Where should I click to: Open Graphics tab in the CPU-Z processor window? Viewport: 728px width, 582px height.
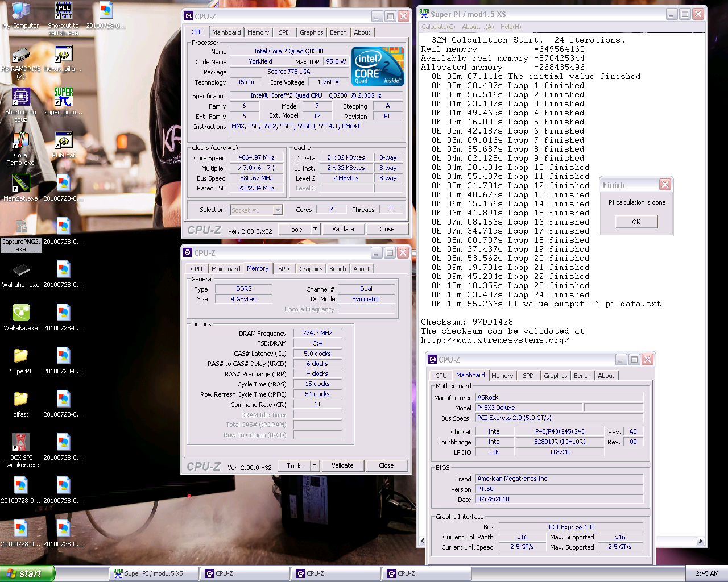coord(312,32)
